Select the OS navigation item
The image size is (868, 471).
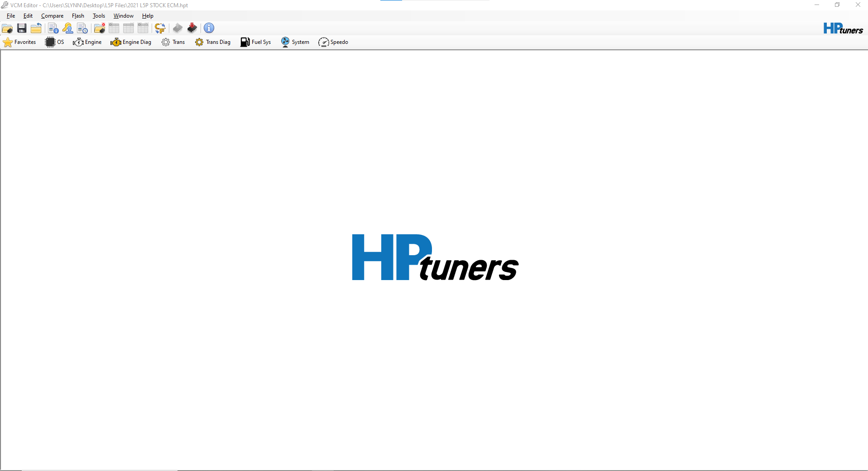click(x=54, y=42)
